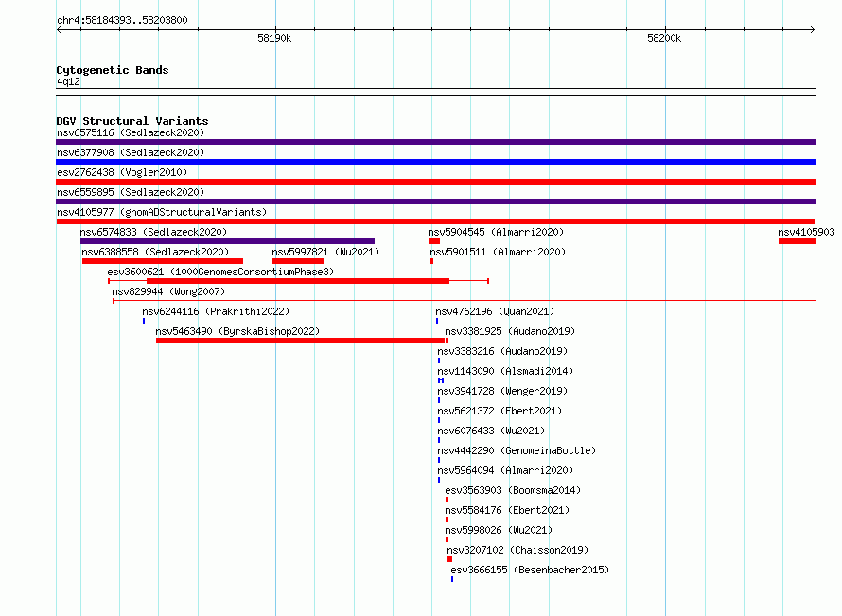Viewport: 842px width, 616px height.
Task: Select the nsv6574833 purple variant bar
Action: point(227,241)
